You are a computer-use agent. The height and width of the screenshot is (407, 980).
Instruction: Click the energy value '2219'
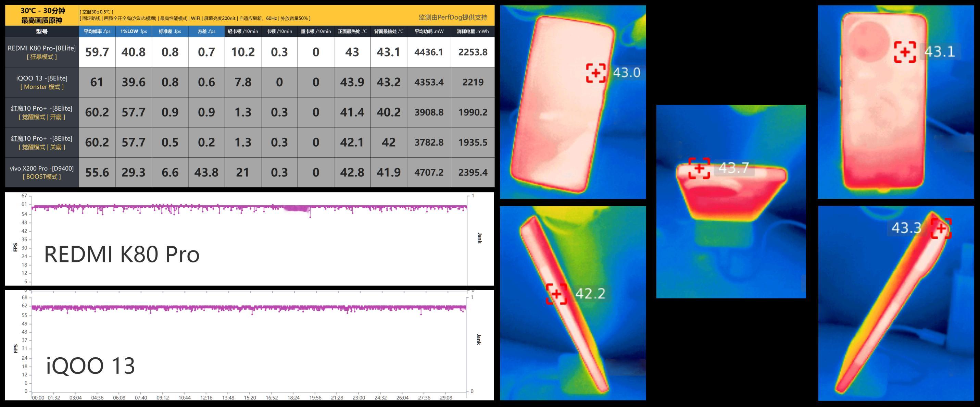click(x=473, y=82)
